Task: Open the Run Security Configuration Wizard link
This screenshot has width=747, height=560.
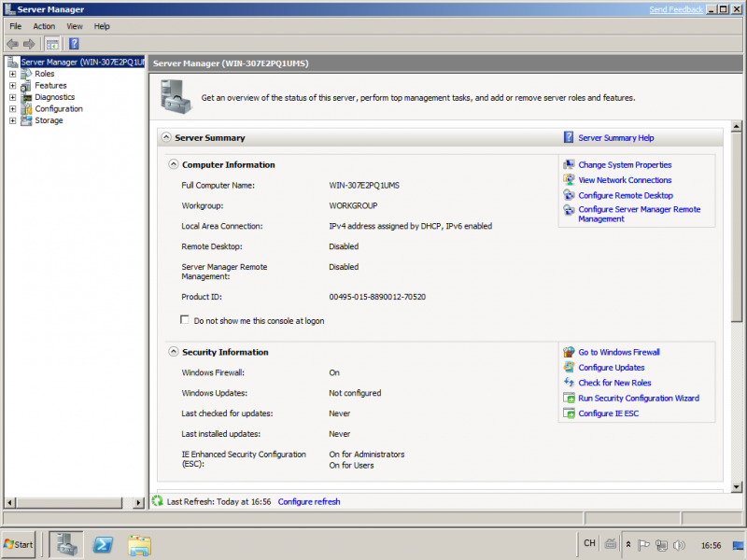Action: pos(639,399)
